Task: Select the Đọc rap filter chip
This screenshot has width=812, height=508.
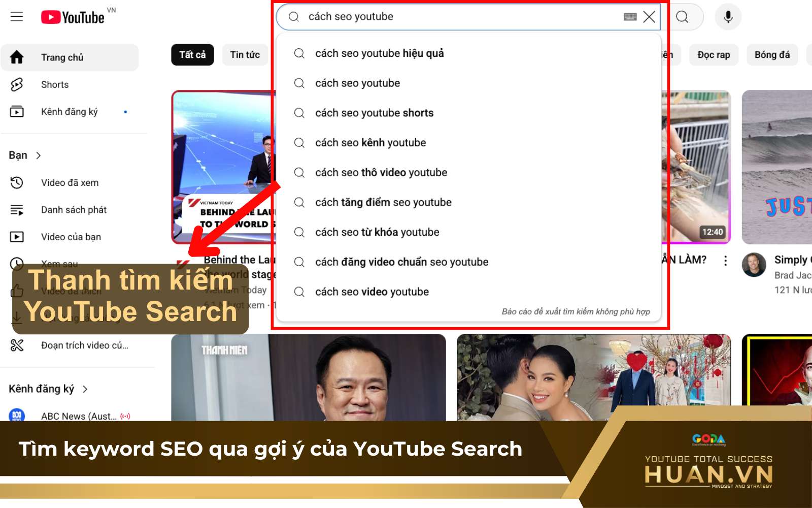Action: [714, 55]
